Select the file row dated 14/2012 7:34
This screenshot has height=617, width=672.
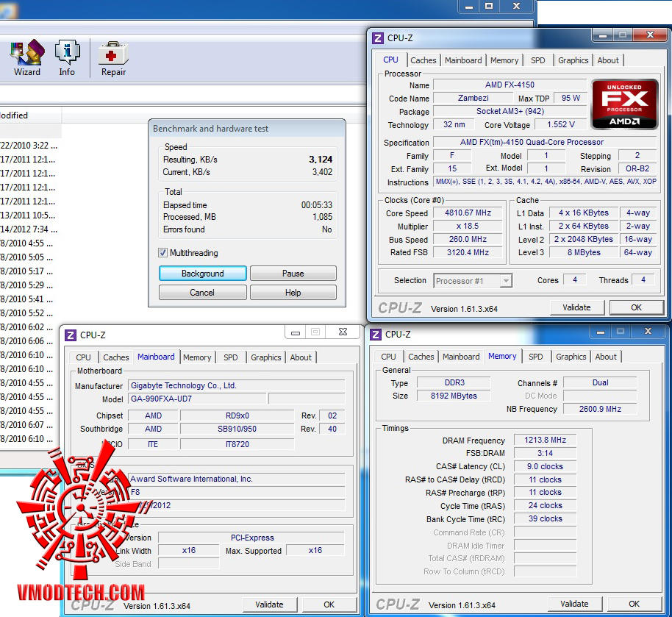tap(29, 229)
